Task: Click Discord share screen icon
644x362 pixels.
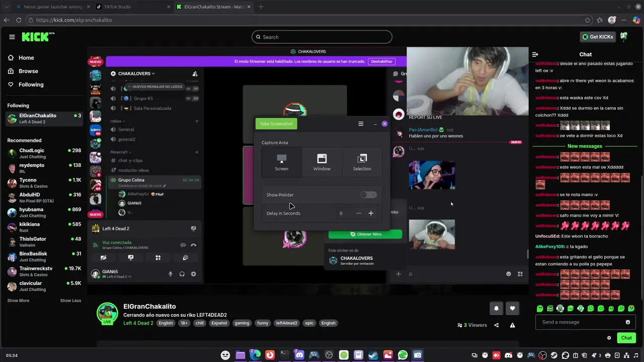Action: click(131, 257)
